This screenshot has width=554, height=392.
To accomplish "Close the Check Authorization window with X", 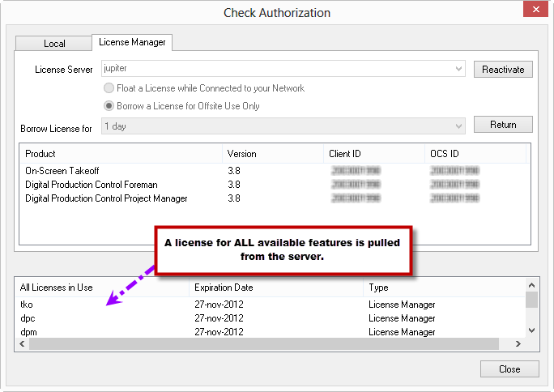I will tap(535, 9).
